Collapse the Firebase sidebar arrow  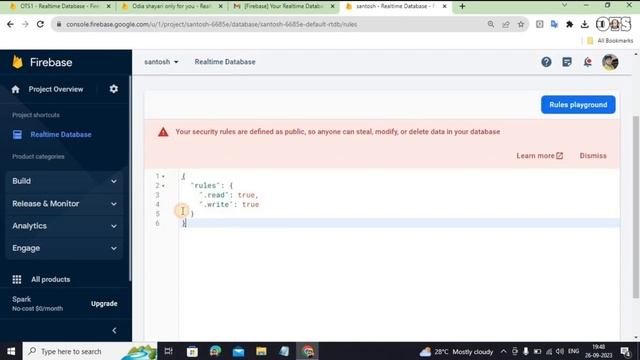pyautogui.click(x=114, y=330)
